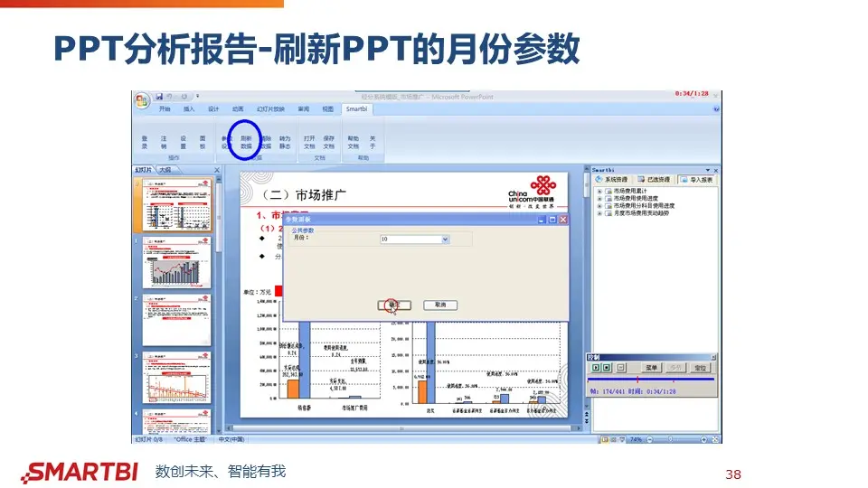This screenshot has height=488, width=868.
Task: Expand the 市场费用累计 tree node
Action: 599,191
